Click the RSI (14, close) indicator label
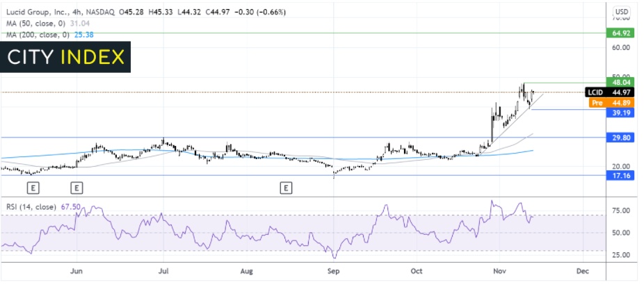Screen dimensions: 644x287 click(31, 207)
